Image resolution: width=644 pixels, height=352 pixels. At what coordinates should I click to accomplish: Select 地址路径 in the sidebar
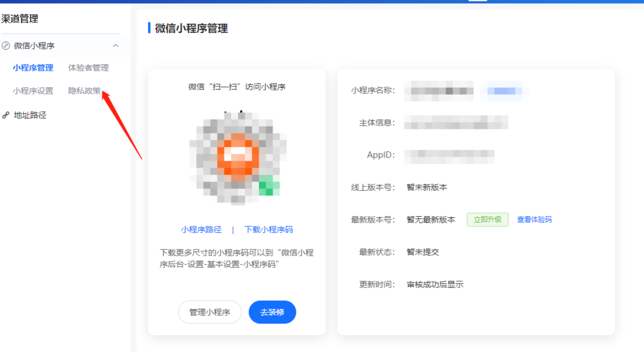point(30,115)
